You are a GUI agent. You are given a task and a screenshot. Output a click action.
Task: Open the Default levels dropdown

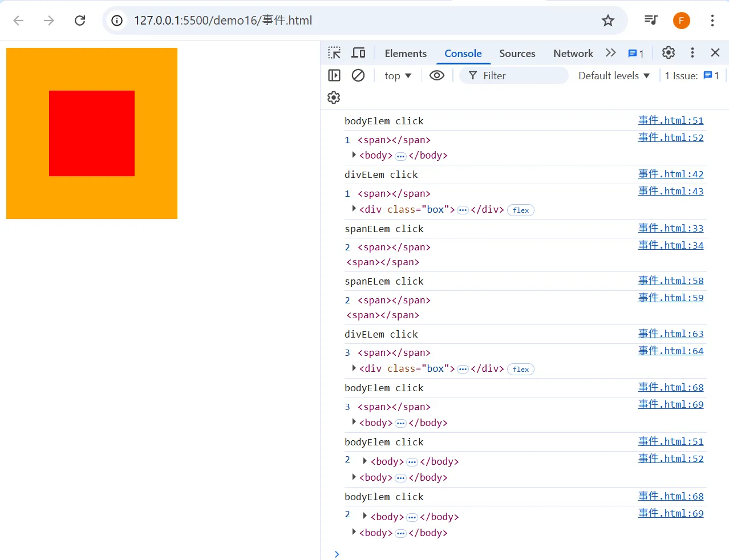coord(614,76)
